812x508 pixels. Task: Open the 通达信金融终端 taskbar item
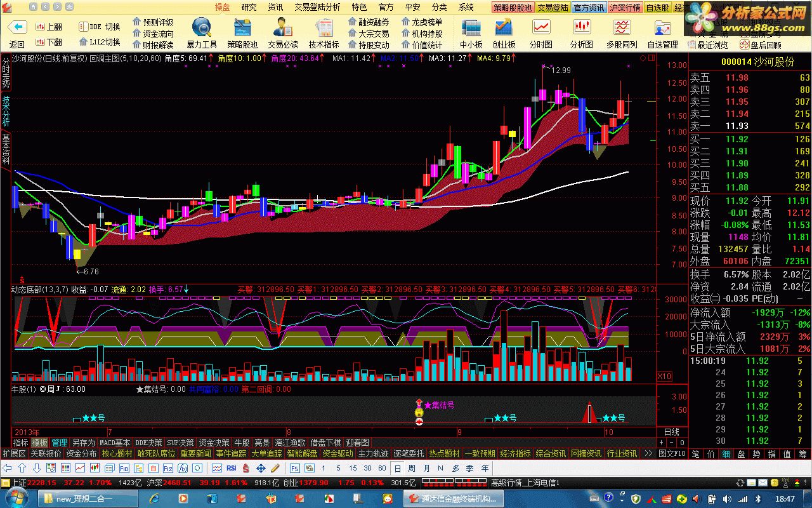(x=453, y=498)
